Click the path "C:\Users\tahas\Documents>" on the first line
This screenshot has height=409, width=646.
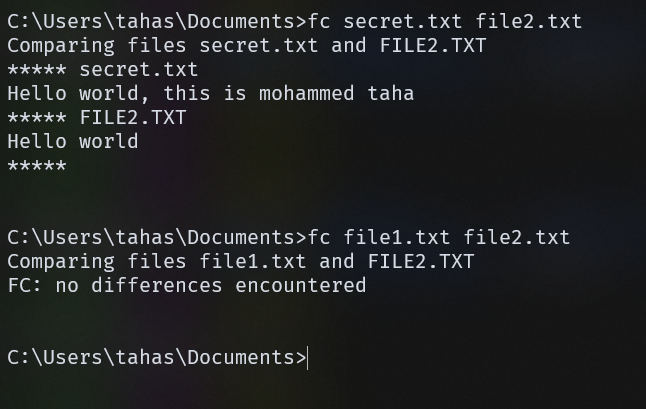(156, 21)
